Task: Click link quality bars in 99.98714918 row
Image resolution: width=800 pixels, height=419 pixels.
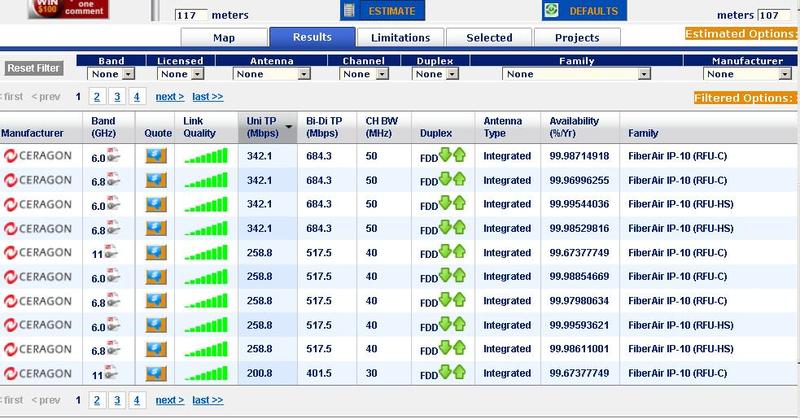Action: click(x=206, y=156)
